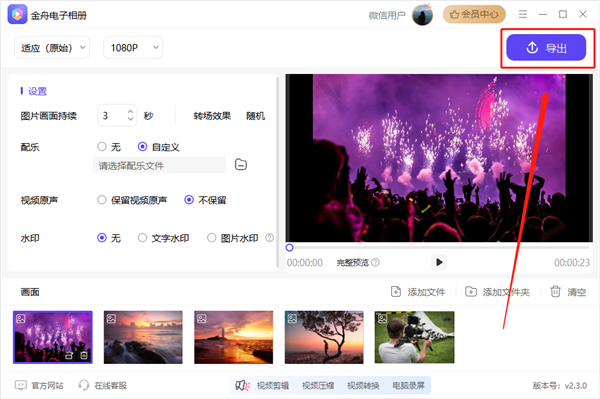Select the 保留视频原声 radio option
Viewport: 600px width, 399px height.
point(102,200)
